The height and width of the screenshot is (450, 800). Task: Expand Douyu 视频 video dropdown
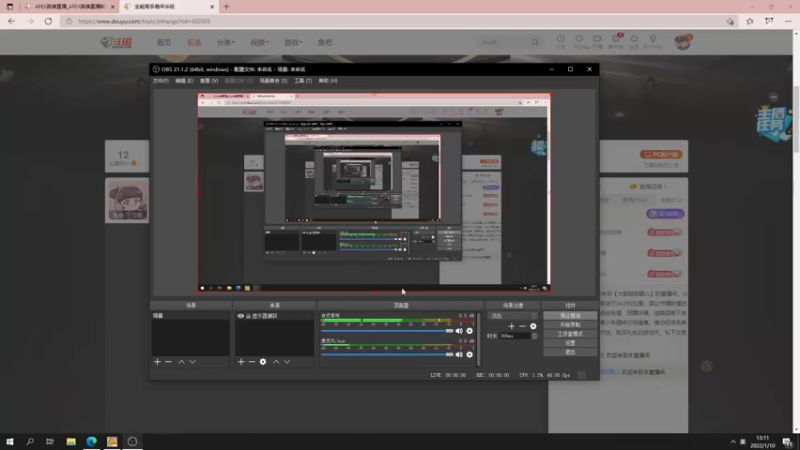click(x=259, y=42)
